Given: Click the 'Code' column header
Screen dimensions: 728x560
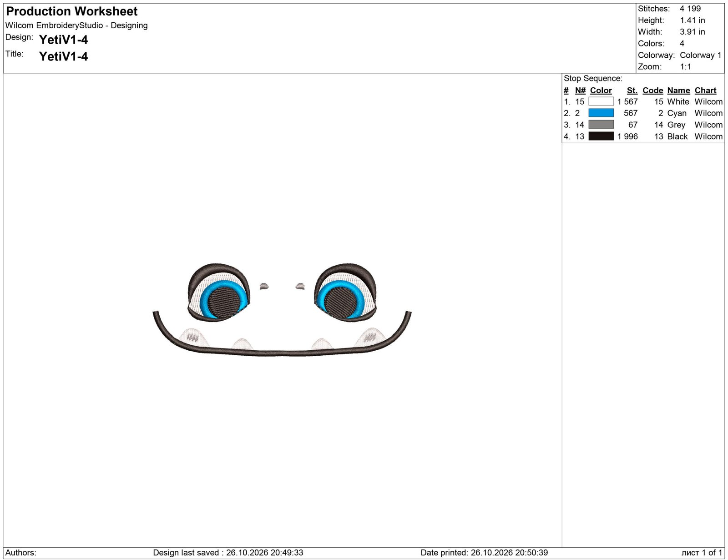Looking at the screenshot, I should pos(653,91).
